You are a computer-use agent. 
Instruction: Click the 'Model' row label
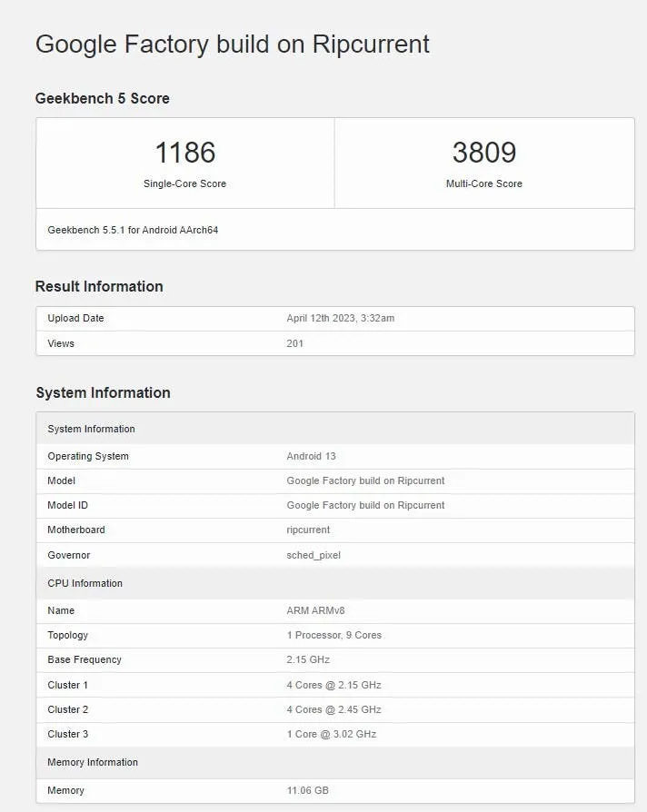61,480
